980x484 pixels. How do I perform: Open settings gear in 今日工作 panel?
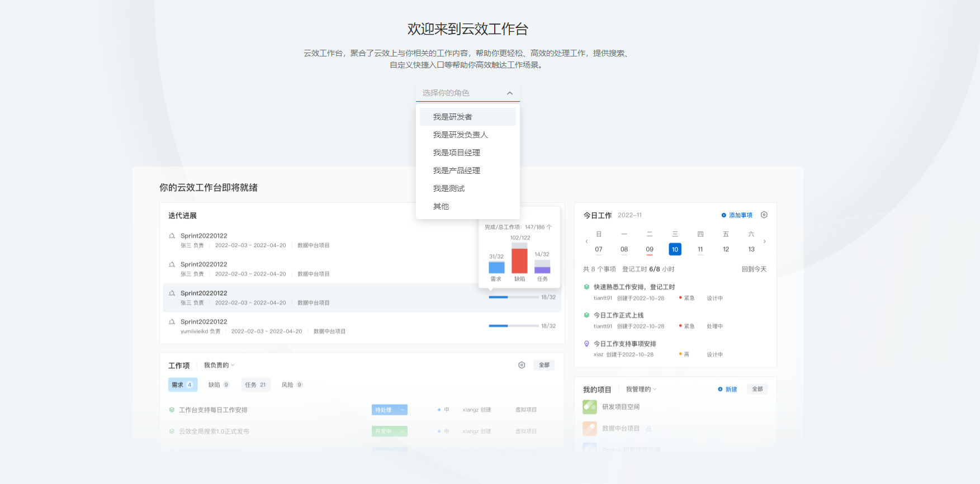[764, 215]
